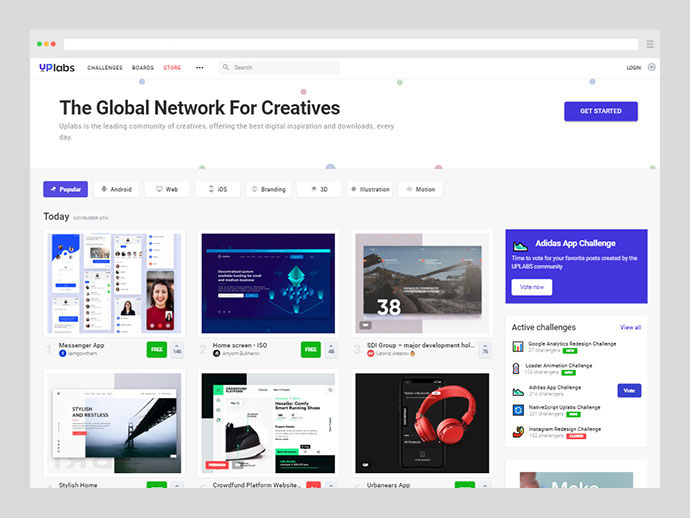
Task: Click the UpLabs logo
Action: click(56, 68)
